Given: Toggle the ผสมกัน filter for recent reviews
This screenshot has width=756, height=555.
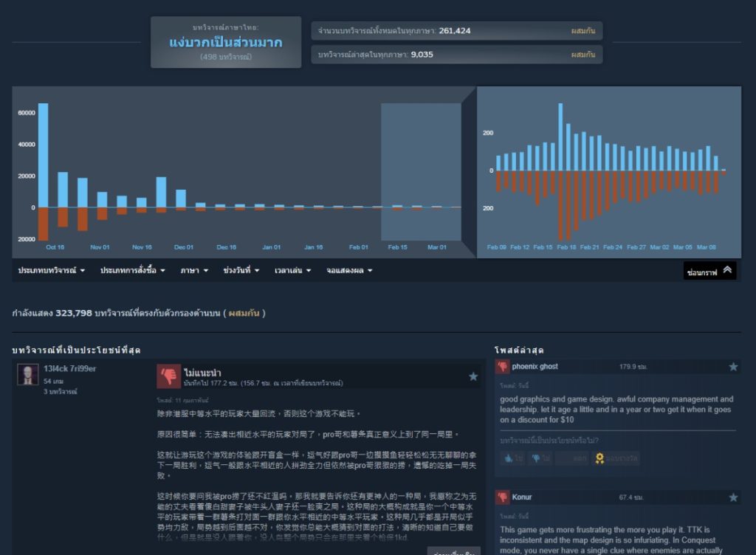Looking at the screenshot, I should click(x=583, y=55).
